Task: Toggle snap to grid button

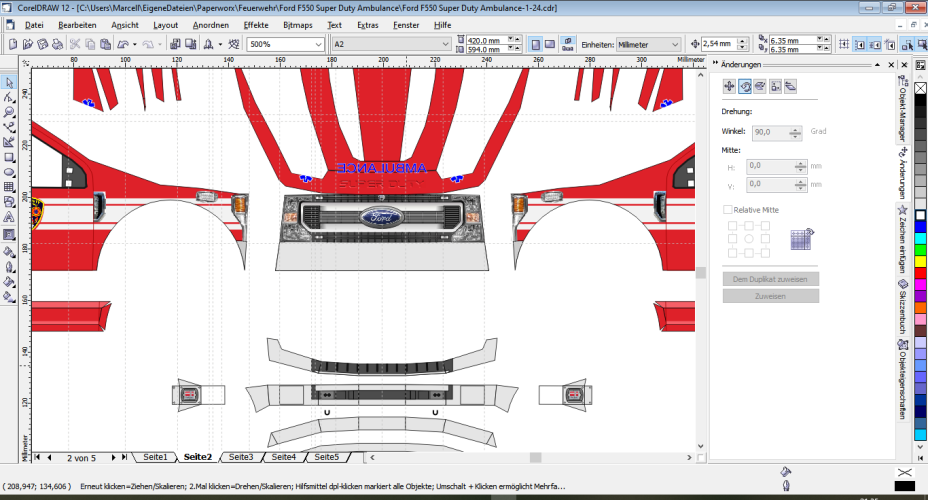Action: (x=844, y=44)
